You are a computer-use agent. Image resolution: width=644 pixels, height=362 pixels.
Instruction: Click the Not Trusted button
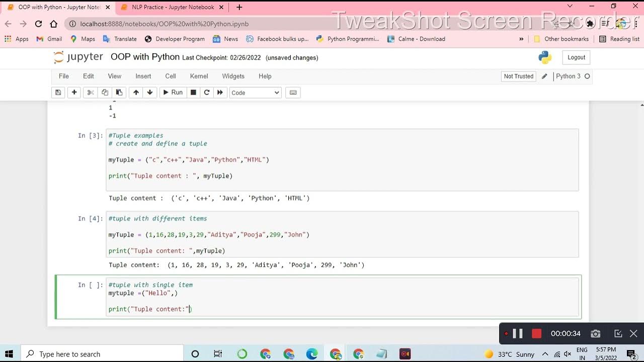click(x=519, y=76)
